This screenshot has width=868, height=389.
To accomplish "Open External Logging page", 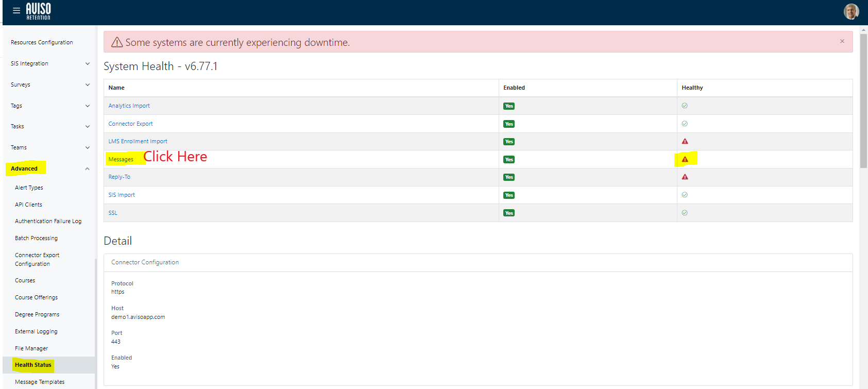I will coord(36,331).
